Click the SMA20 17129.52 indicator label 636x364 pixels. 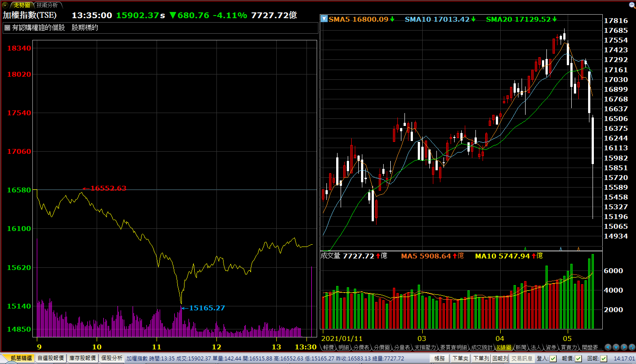point(521,19)
